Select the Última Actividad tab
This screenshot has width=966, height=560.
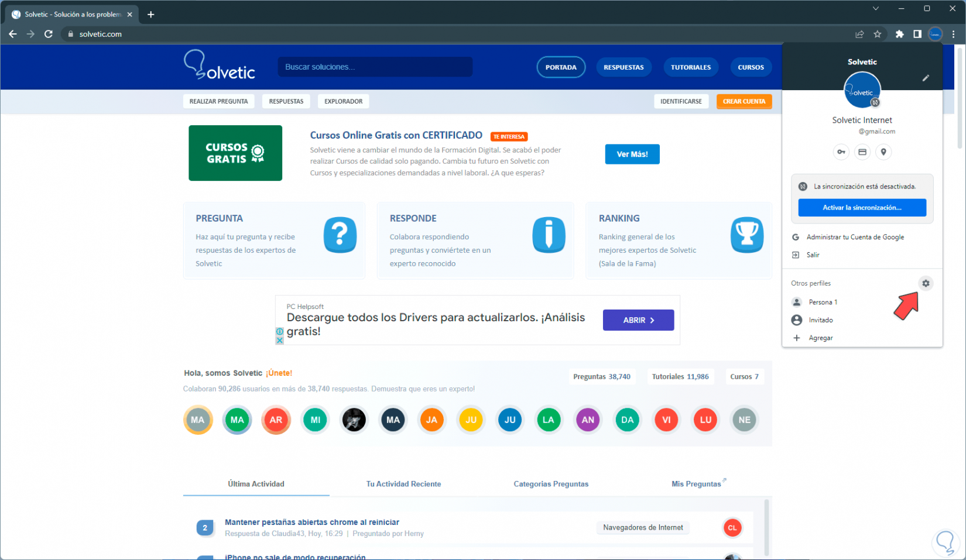256,484
